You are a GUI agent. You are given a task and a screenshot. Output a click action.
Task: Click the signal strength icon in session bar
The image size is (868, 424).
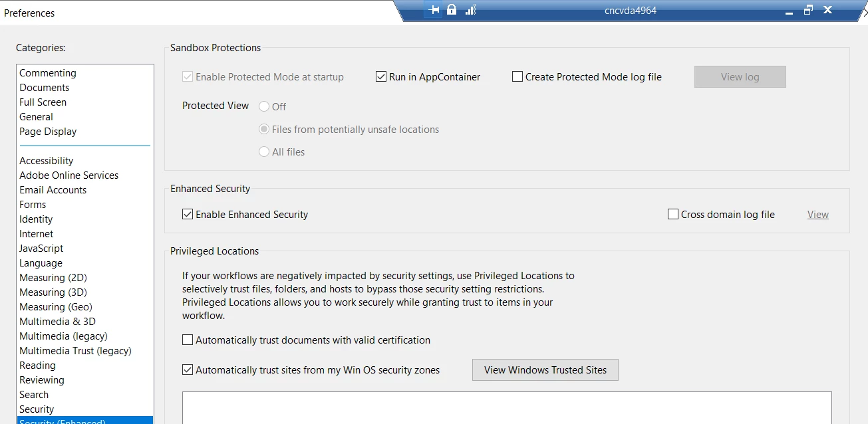coord(470,10)
